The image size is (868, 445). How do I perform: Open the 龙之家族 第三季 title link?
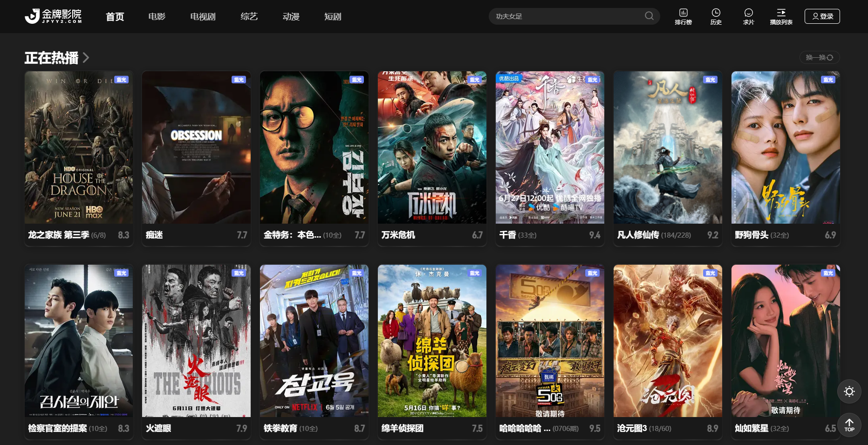click(x=59, y=235)
